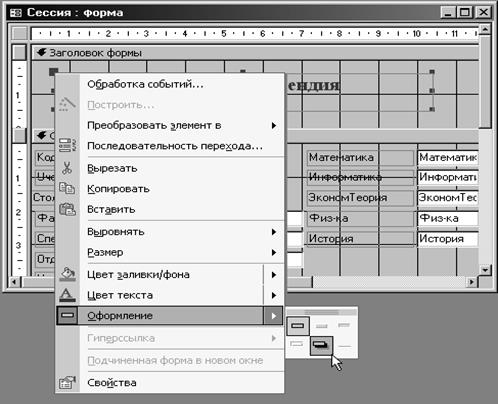
Task: Click the tab order icon
Action: click(67, 146)
